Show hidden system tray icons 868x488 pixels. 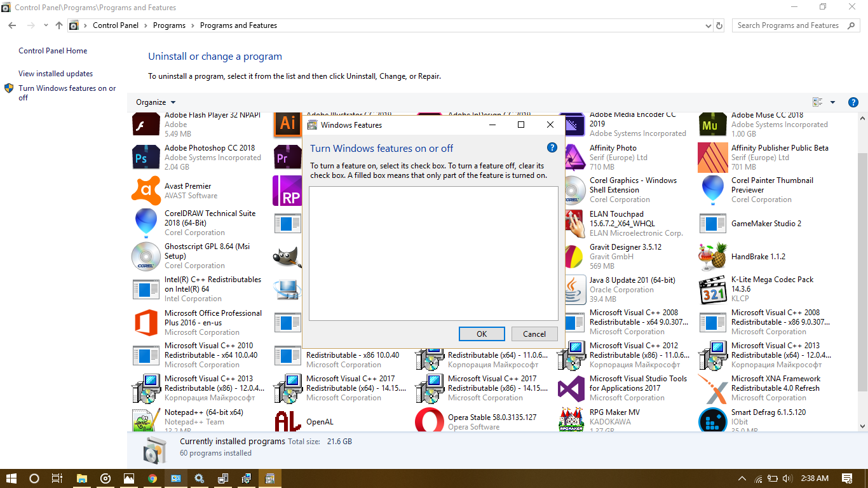point(742,478)
